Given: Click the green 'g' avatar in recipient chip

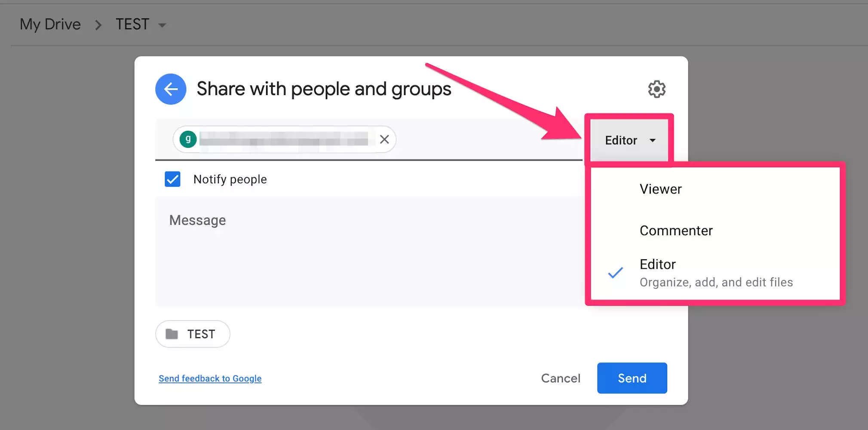Looking at the screenshot, I should [188, 139].
